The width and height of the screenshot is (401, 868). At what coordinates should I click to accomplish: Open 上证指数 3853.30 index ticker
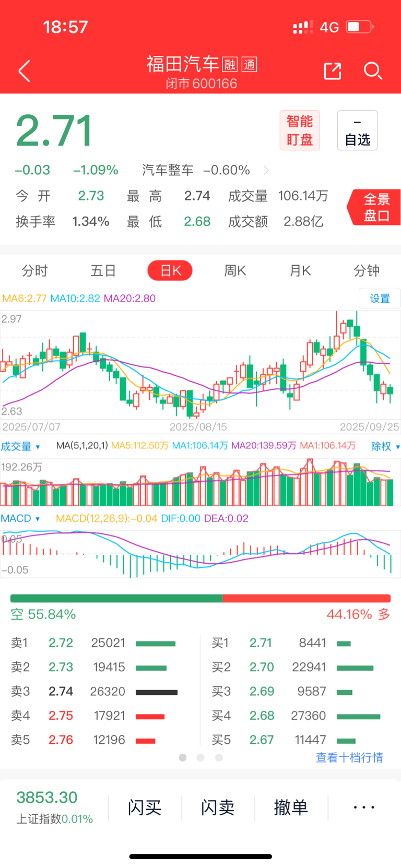(x=54, y=807)
